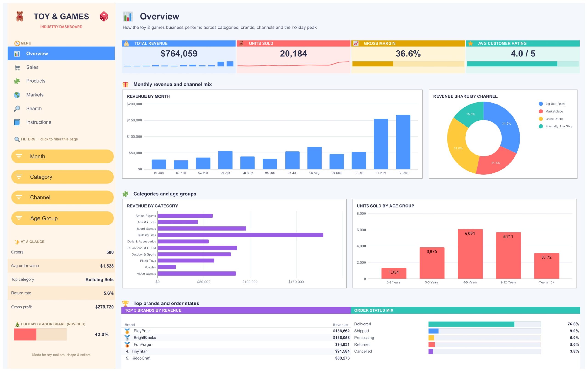
Task: Open the Channel filter
Action: point(62,197)
